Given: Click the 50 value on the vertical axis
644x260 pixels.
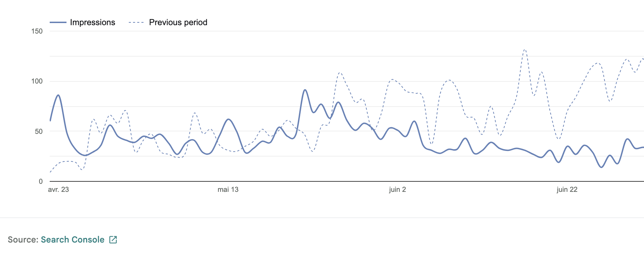Looking at the screenshot, I should tap(38, 131).
